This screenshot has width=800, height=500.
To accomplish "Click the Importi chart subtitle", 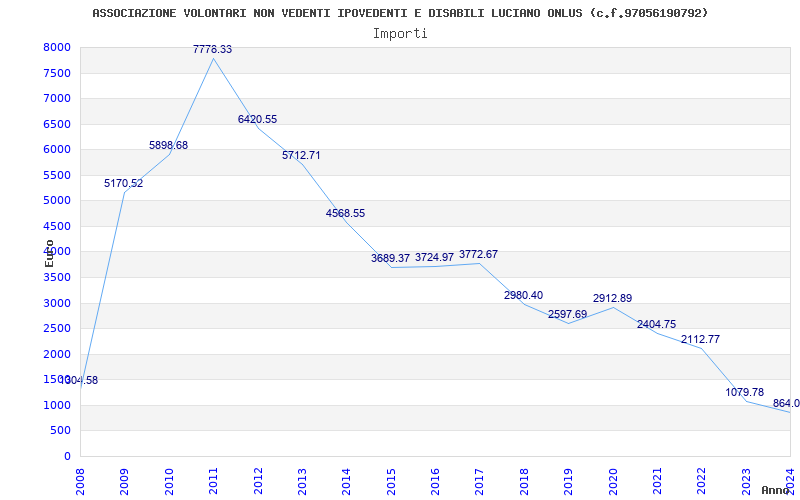I will tap(400, 34).
